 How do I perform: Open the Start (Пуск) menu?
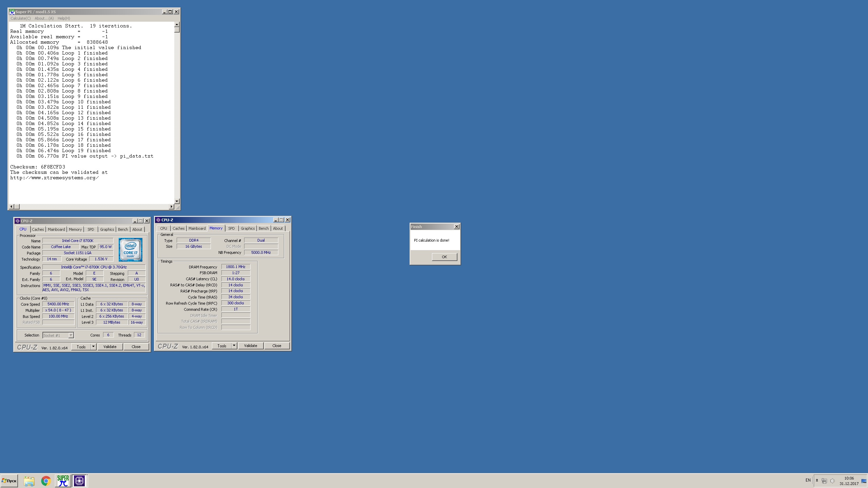(9, 481)
